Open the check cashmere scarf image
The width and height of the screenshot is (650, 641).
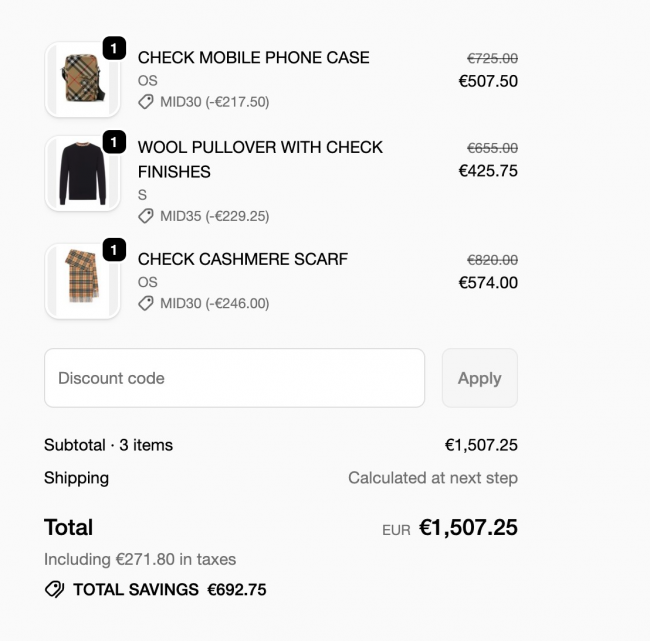[82, 281]
